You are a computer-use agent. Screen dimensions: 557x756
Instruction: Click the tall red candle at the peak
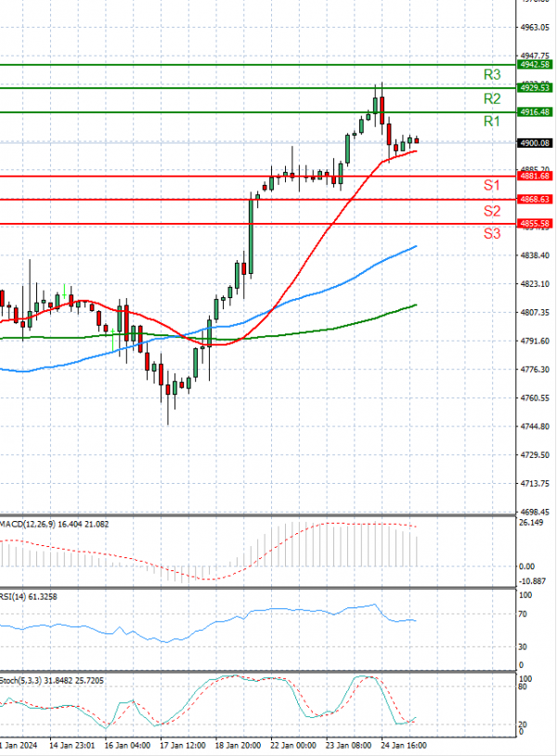(382, 111)
